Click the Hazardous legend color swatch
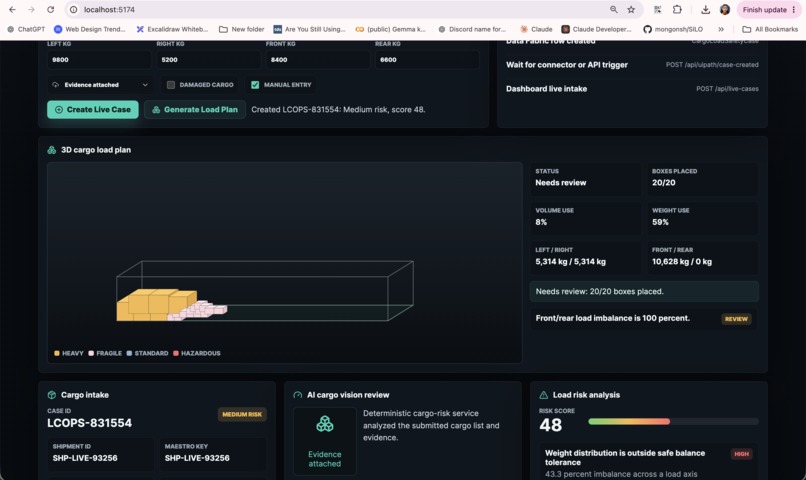 tap(176, 353)
